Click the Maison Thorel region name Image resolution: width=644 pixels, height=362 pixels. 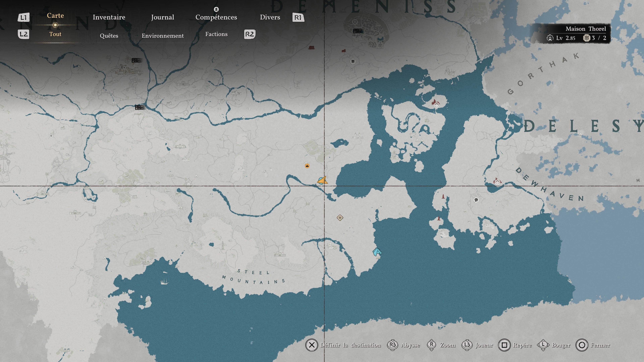[x=586, y=29]
